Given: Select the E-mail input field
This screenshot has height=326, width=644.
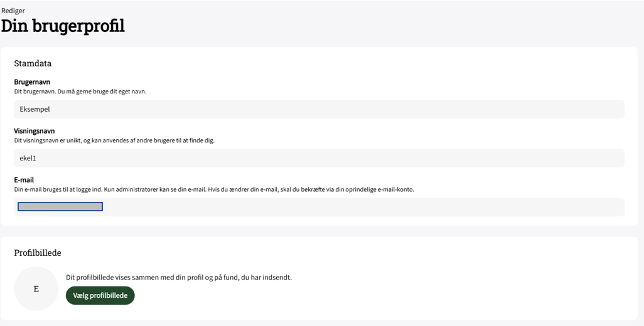Looking at the screenshot, I should pos(364,207).
